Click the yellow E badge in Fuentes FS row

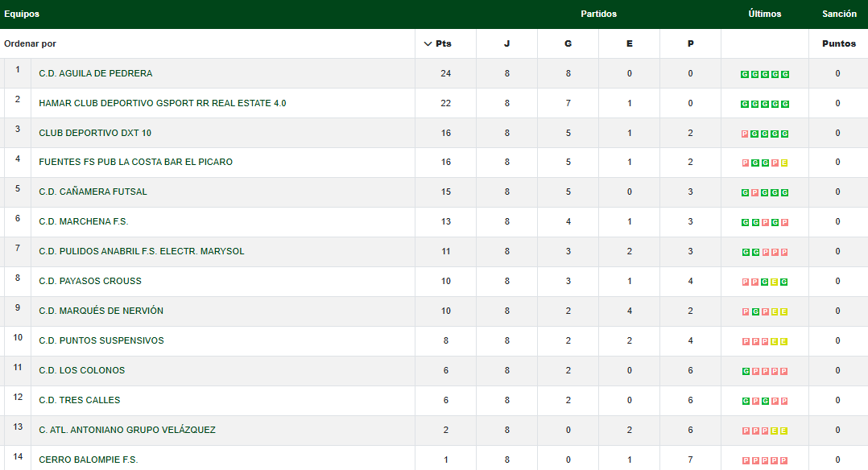click(784, 163)
